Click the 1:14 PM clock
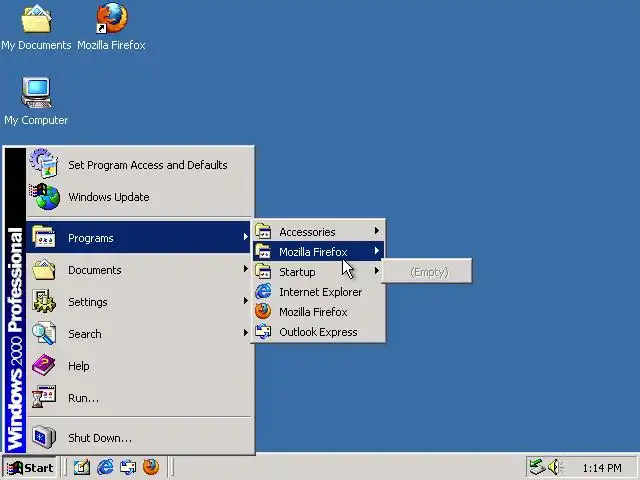Image resolution: width=640 pixels, height=480 pixels. [x=602, y=468]
